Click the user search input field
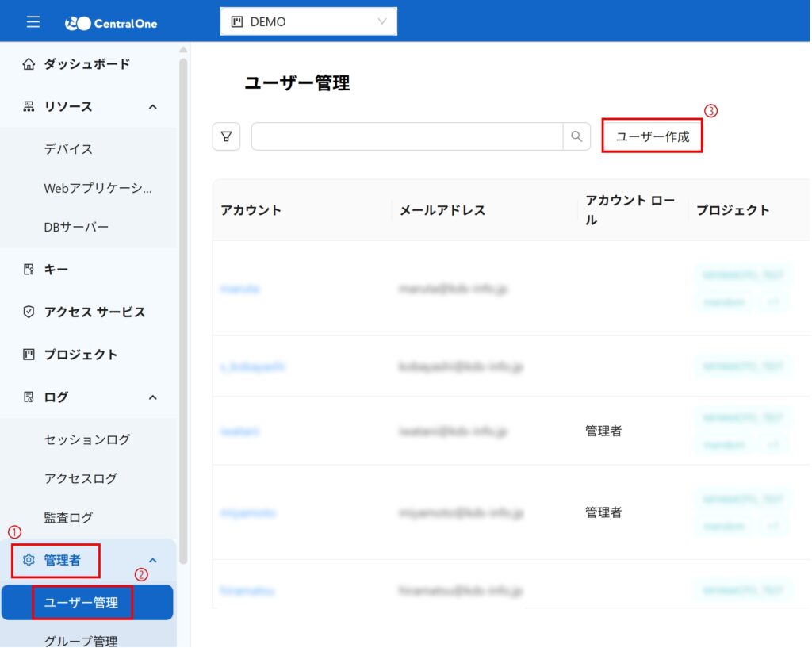The height and width of the screenshot is (648, 812). click(407, 136)
